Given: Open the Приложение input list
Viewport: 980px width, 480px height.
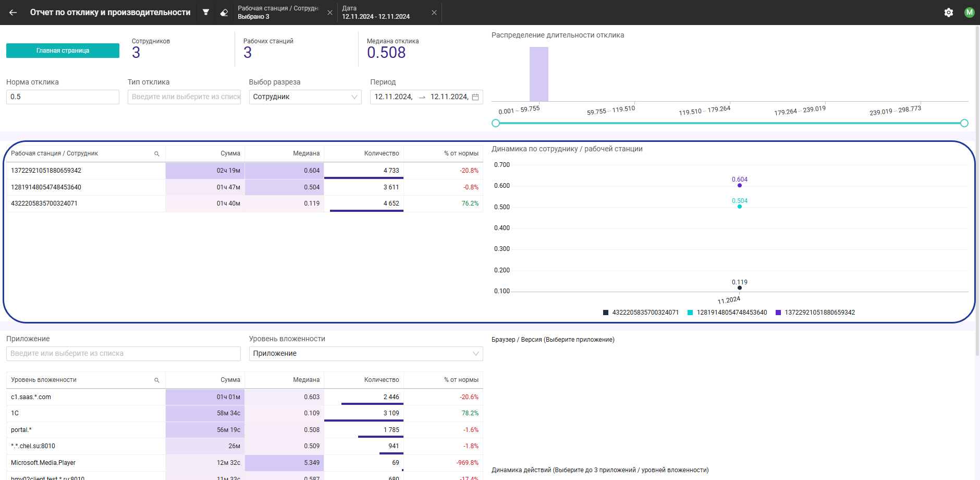Looking at the screenshot, I should click(x=124, y=354).
